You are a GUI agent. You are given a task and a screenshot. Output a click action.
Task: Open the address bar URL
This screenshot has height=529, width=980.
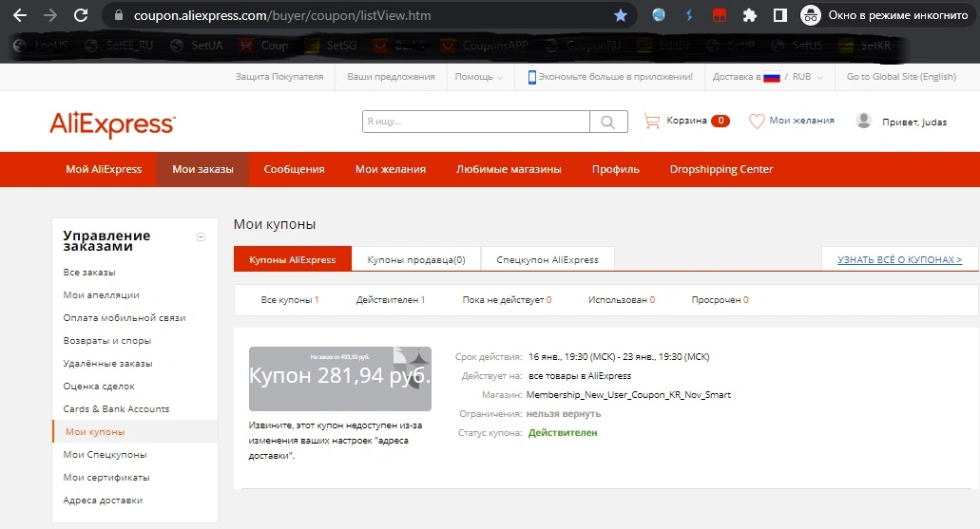282,15
